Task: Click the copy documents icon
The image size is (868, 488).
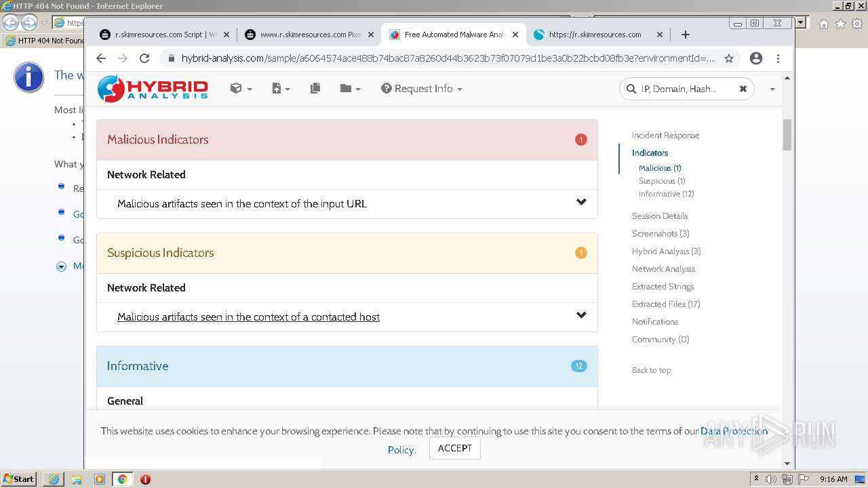Action: click(x=315, y=89)
